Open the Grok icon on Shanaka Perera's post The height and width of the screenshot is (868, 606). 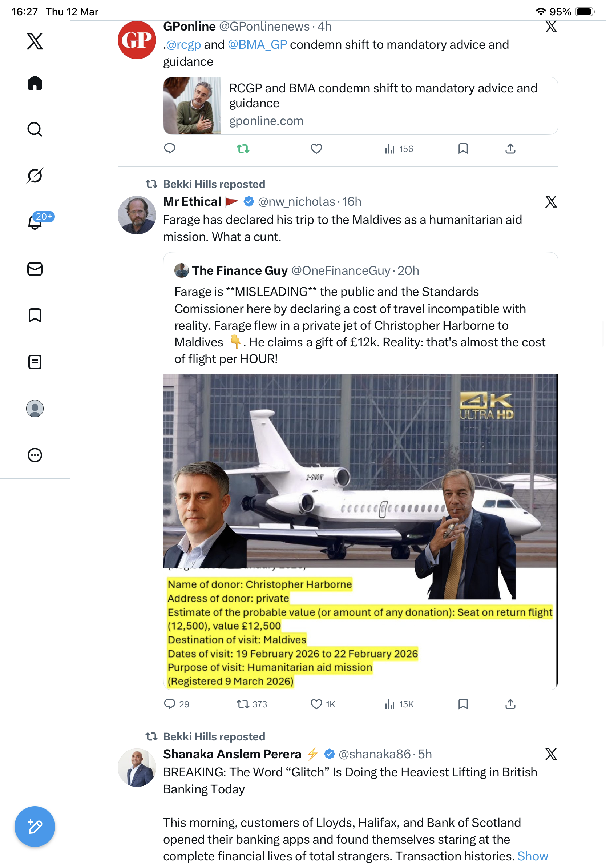click(x=551, y=754)
